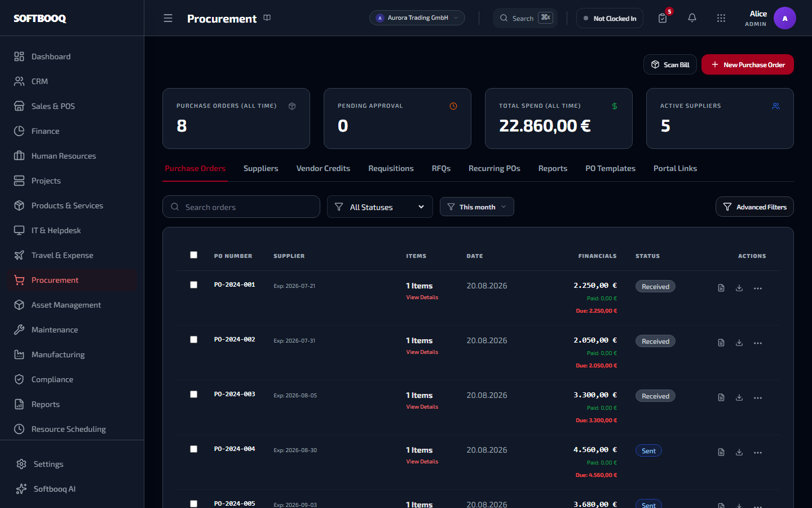Open the apps grid launcher

(721, 18)
